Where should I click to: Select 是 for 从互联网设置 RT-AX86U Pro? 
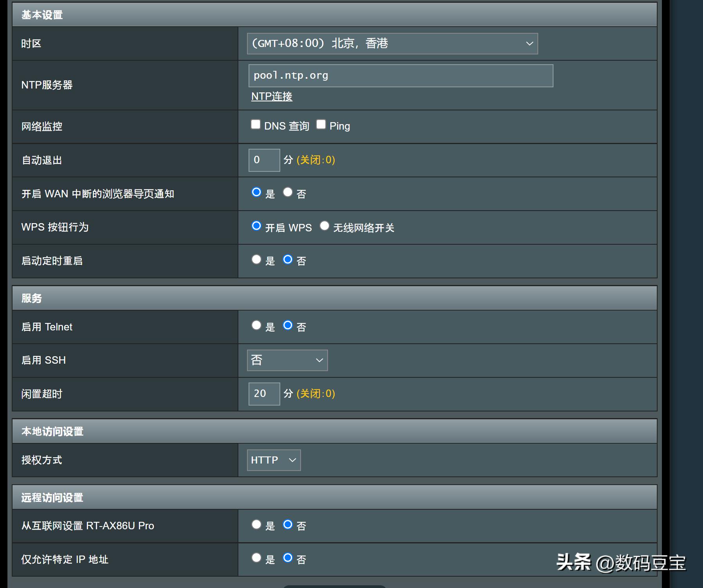[256, 525]
